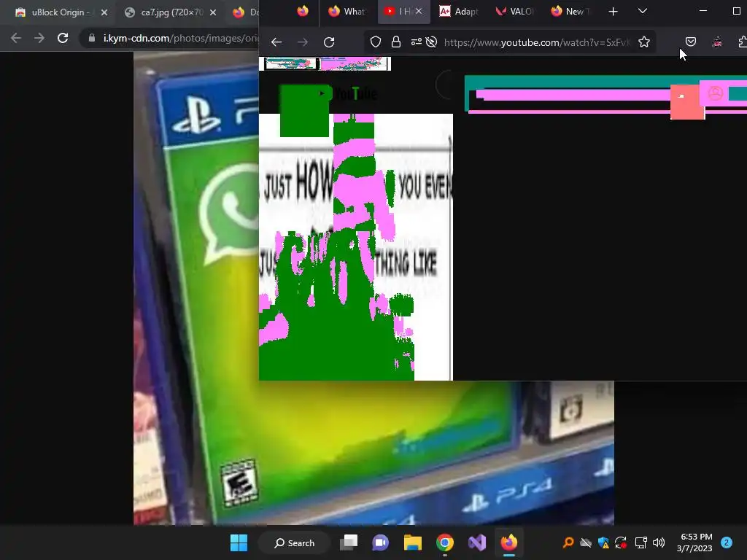This screenshot has height=560, width=747.
Task: Open the notification badge showing 2
Action: [727, 542]
